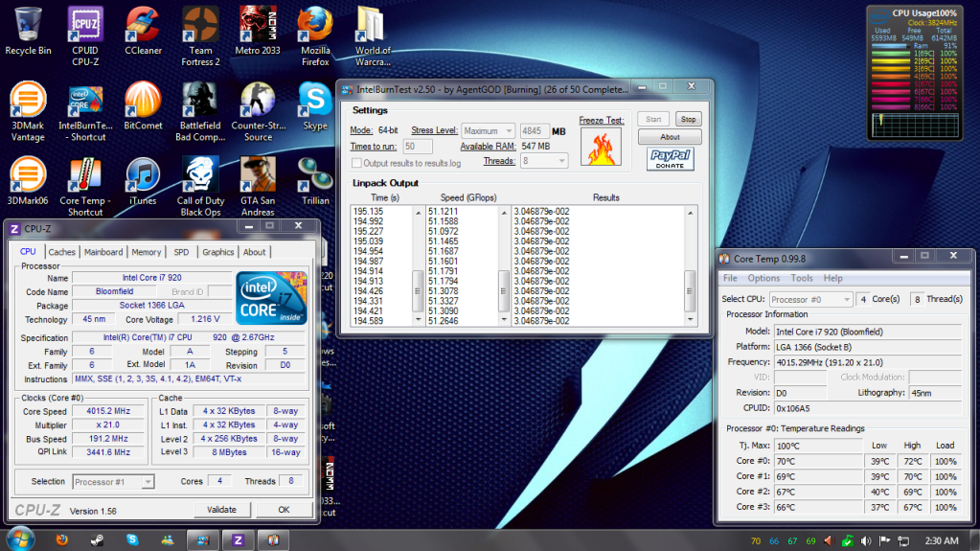Open the BitComet desktop icon
This screenshot has width=980, height=551.
(x=143, y=106)
